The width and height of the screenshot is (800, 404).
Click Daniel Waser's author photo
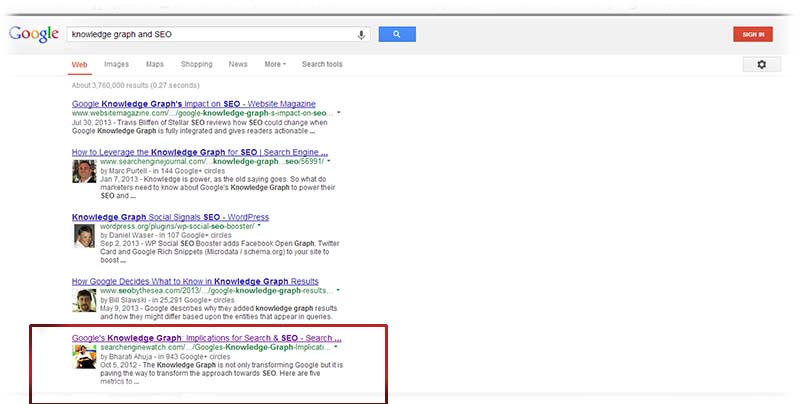[84, 236]
